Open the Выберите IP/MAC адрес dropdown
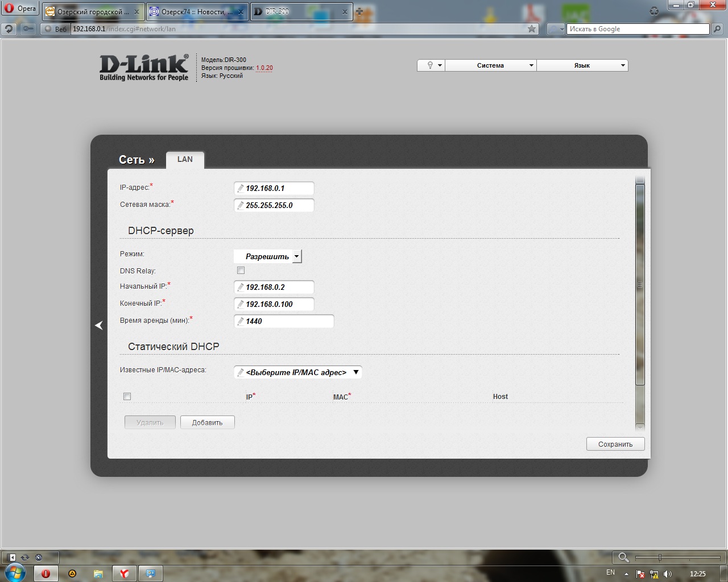 298,372
